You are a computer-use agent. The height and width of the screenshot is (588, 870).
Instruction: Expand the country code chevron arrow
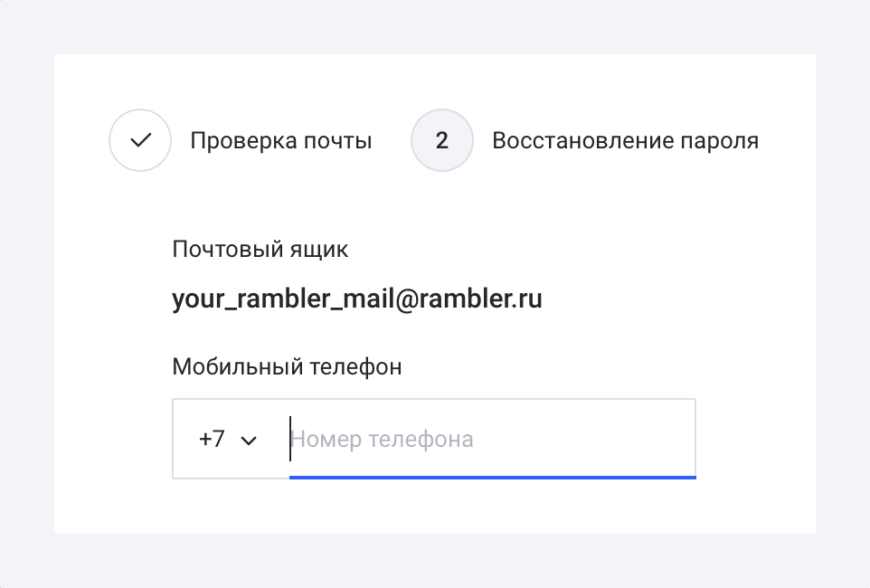(249, 441)
